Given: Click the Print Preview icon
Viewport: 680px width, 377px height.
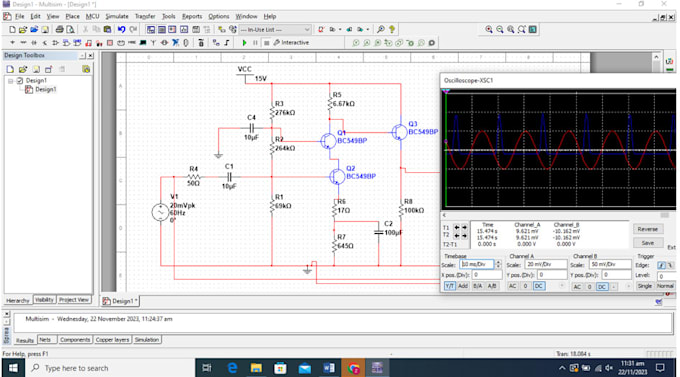Looking at the screenshot, I should click(70, 30).
